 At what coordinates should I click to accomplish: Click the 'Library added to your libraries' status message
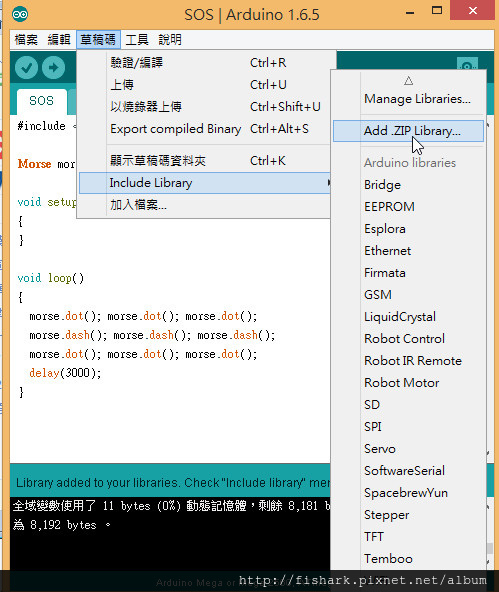coord(173,483)
